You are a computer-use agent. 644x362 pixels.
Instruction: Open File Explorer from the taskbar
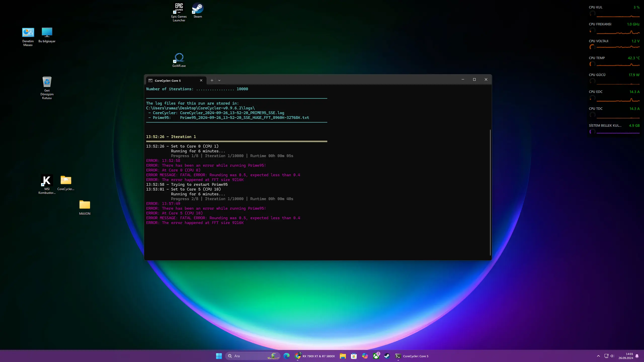pos(343,356)
